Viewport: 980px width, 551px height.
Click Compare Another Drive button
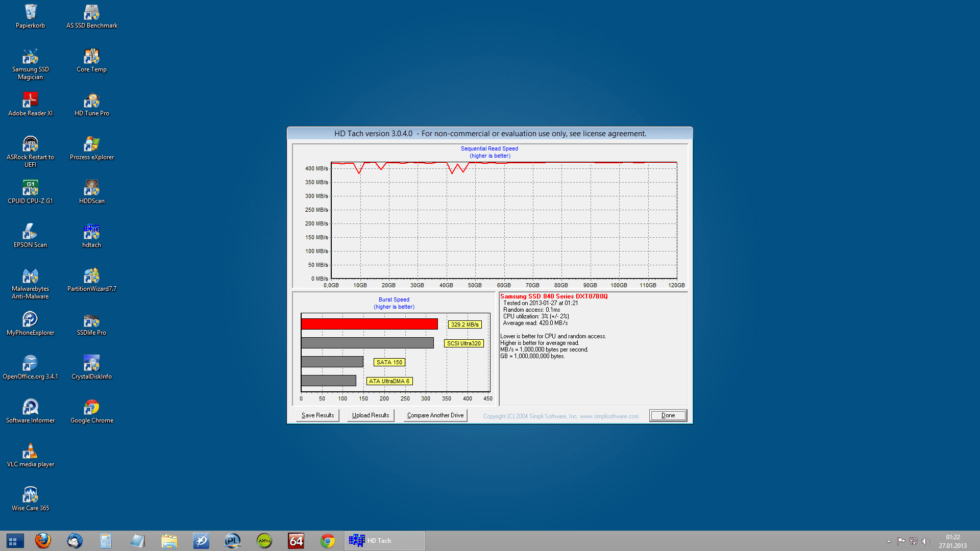tap(435, 415)
